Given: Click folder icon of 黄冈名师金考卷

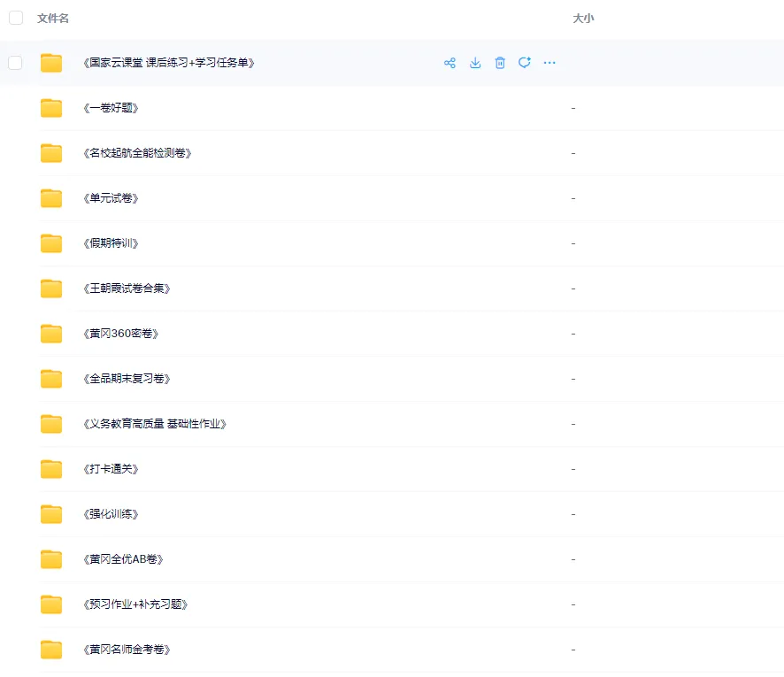Looking at the screenshot, I should [x=51, y=650].
